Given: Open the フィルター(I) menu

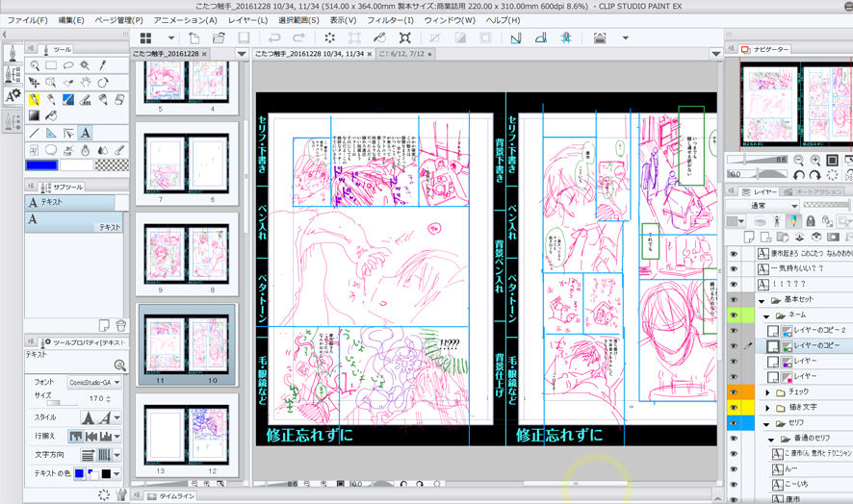Looking at the screenshot, I should (x=390, y=20).
